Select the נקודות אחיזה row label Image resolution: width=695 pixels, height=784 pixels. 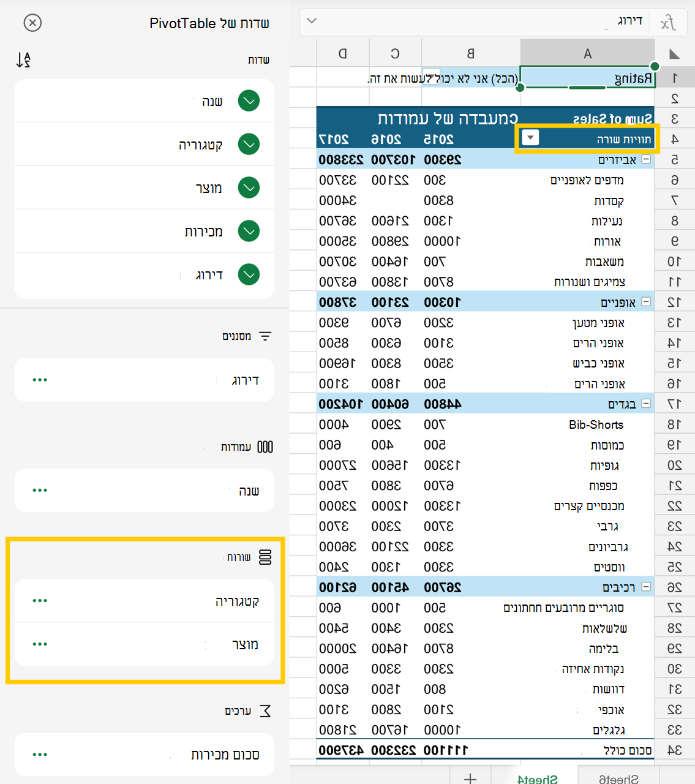(593, 669)
